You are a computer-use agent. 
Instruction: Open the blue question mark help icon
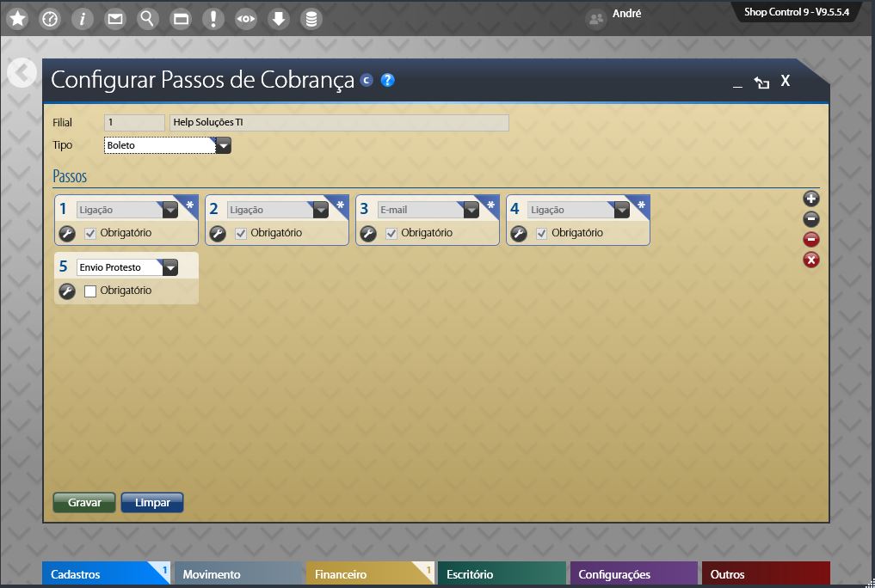point(387,80)
